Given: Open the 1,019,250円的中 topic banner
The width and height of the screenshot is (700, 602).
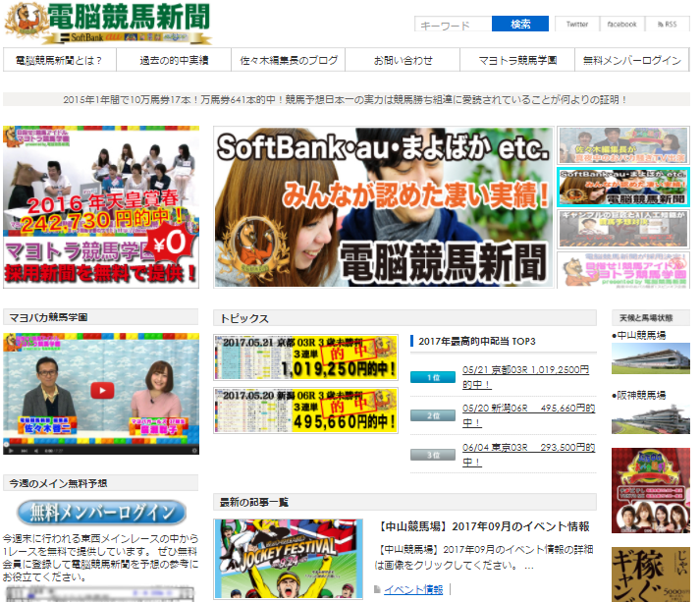Looking at the screenshot, I should [305, 357].
